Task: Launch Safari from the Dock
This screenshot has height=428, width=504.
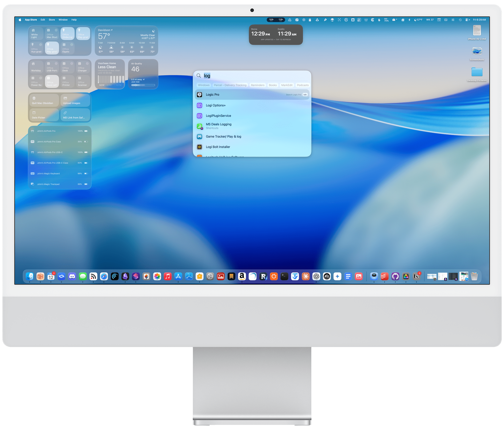Action: (104, 276)
